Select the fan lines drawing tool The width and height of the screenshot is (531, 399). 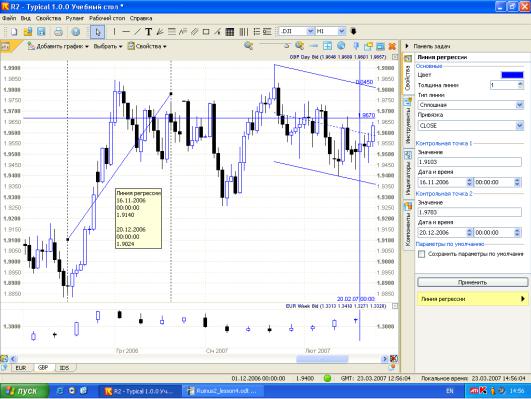coord(160,32)
